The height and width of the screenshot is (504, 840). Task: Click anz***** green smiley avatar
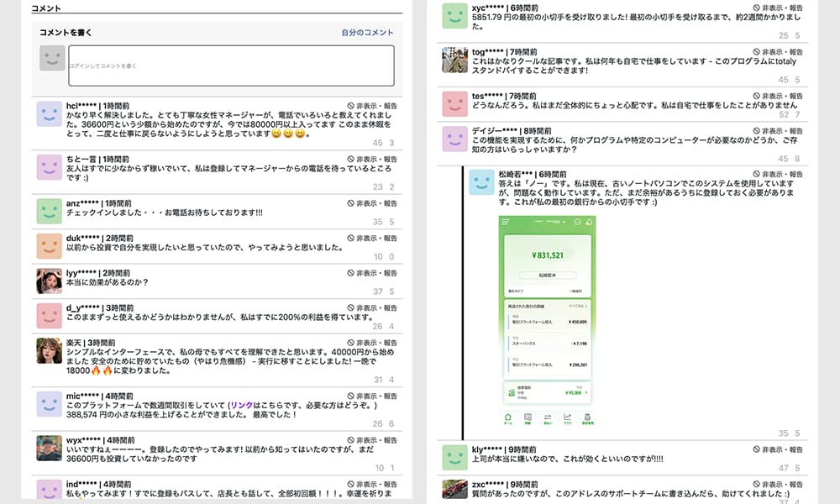point(50,212)
